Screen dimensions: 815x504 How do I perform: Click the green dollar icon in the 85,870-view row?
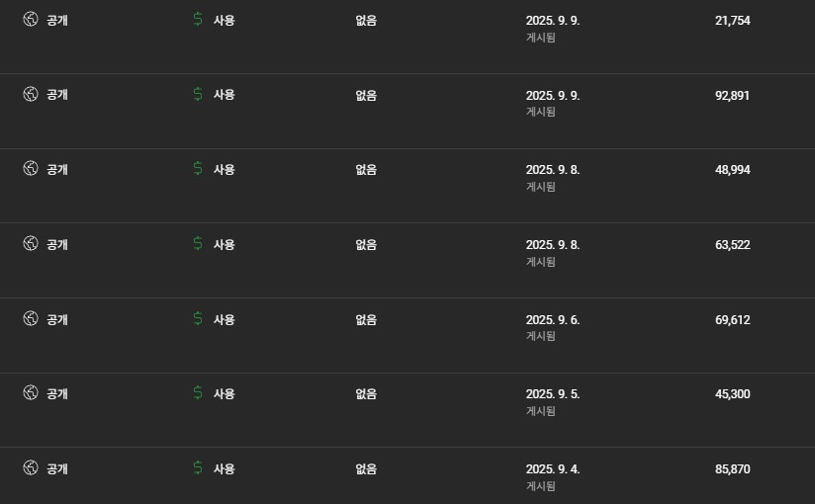coord(198,468)
